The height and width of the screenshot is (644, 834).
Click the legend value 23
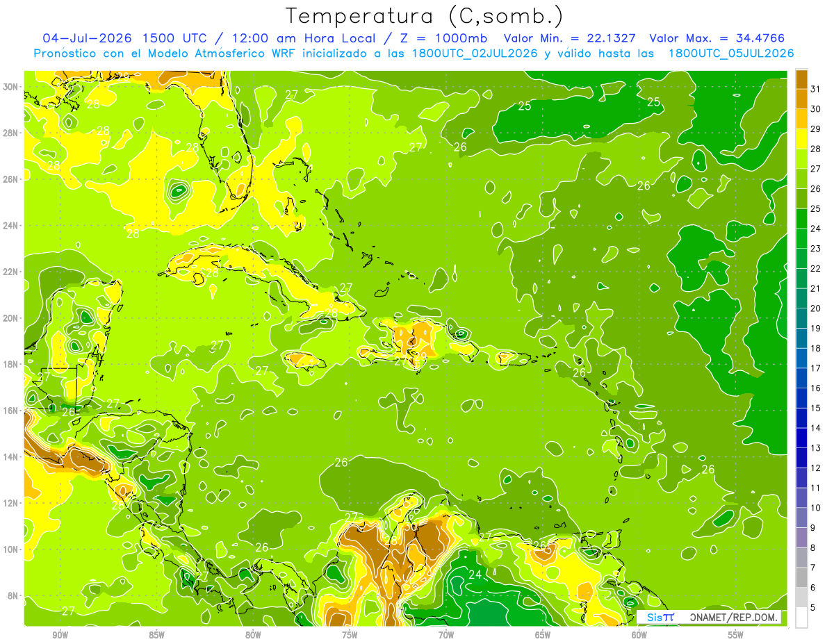[x=816, y=248]
